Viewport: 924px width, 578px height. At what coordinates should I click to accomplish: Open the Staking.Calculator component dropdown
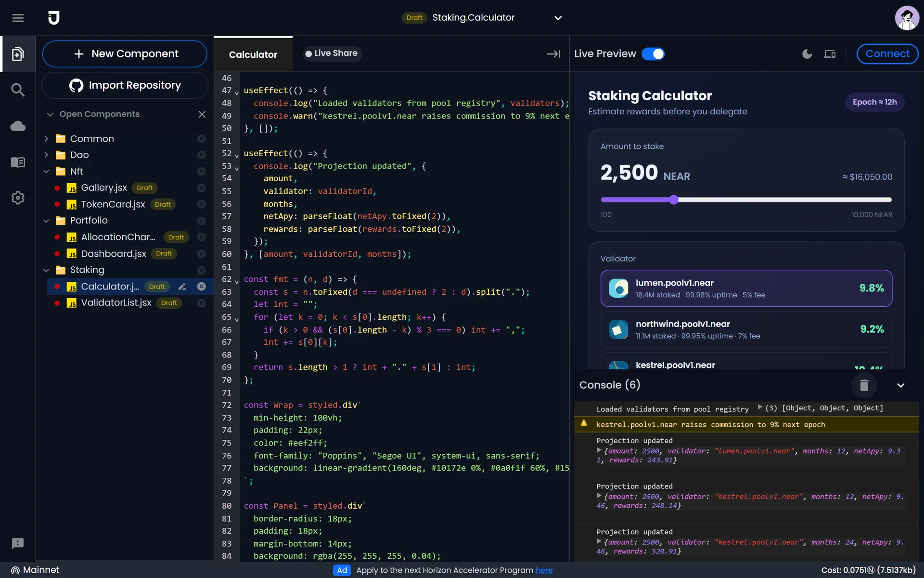[x=558, y=18]
